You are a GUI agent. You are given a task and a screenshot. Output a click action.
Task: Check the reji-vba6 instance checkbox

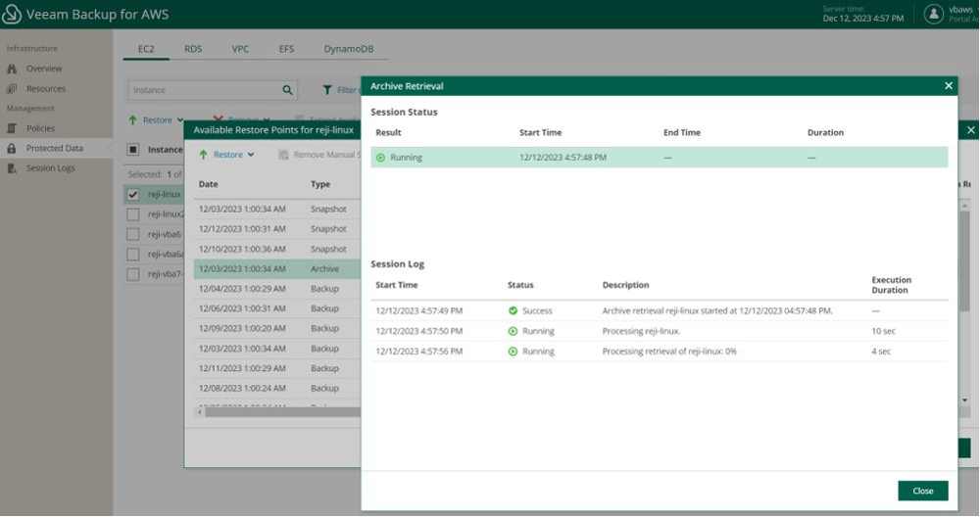click(133, 234)
